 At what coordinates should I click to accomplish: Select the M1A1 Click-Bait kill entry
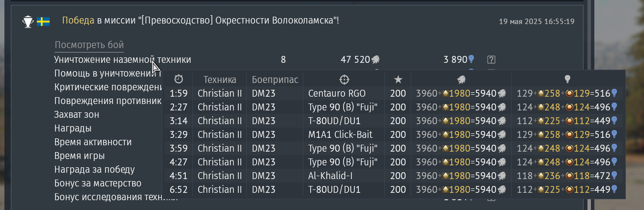tap(340, 134)
